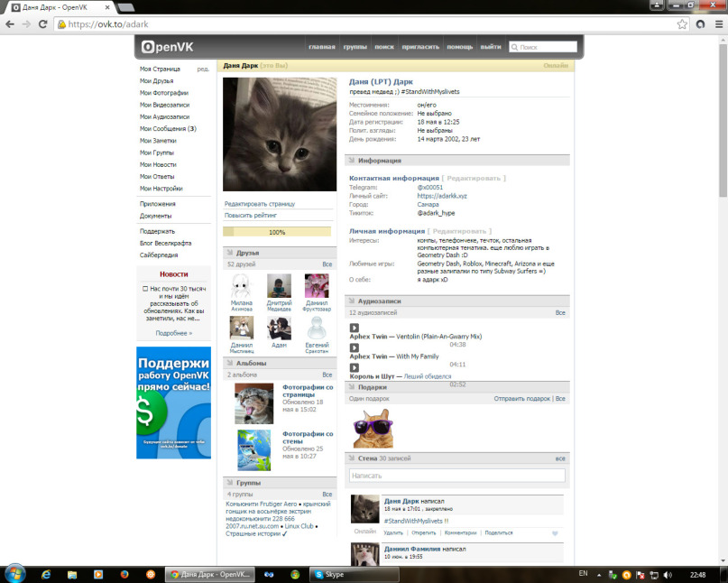
Task: Click the OpenVK logo in the header
Action: coord(167,47)
